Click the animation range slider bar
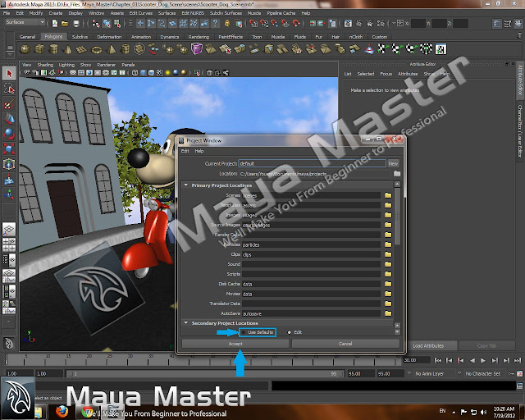The width and height of the screenshot is (525, 420). [204, 373]
